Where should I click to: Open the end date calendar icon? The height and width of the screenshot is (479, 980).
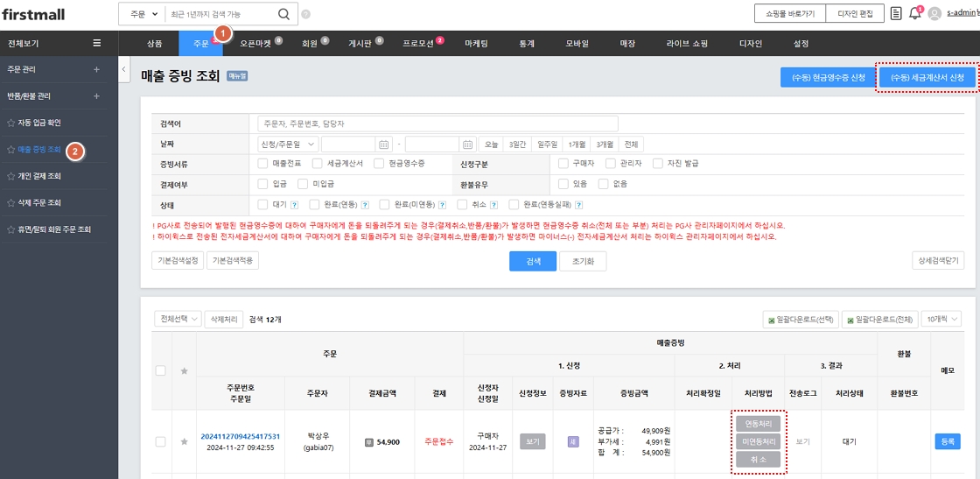pyautogui.click(x=468, y=144)
